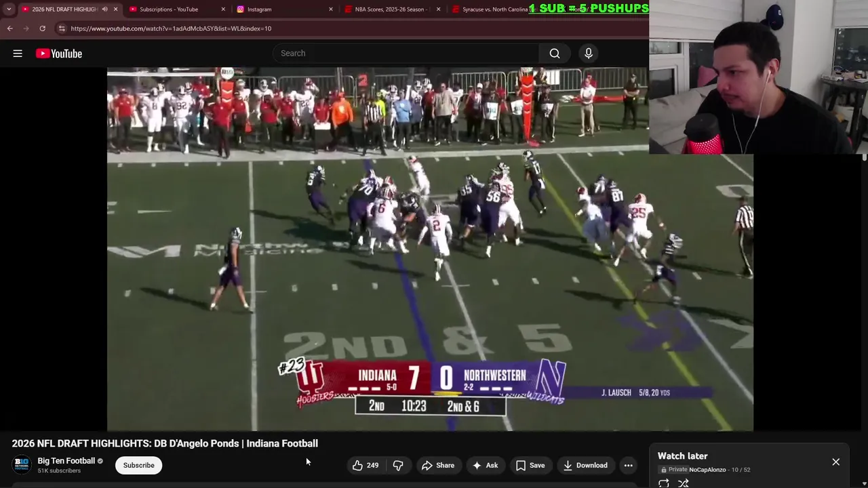Switch to the NBA Scores tab
Screen dimensions: 868x488
click(x=393, y=9)
